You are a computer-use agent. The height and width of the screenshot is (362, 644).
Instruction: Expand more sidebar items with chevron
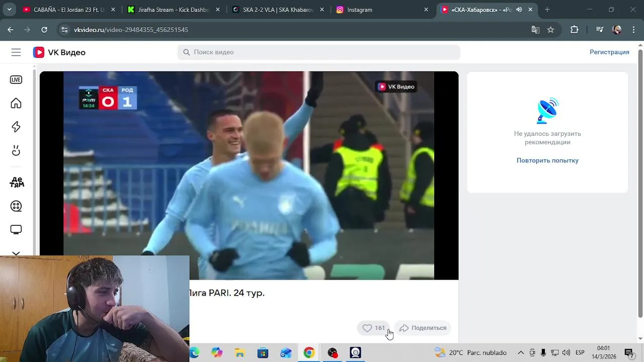(16, 253)
